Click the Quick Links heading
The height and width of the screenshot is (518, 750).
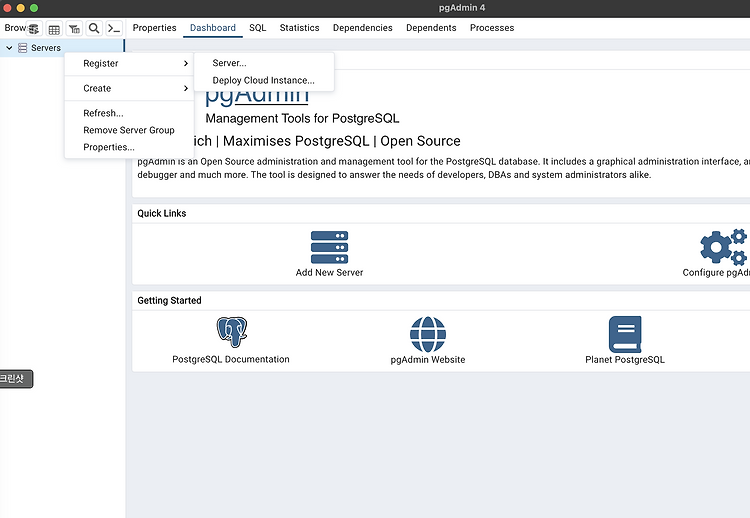(x=162, y=213)
